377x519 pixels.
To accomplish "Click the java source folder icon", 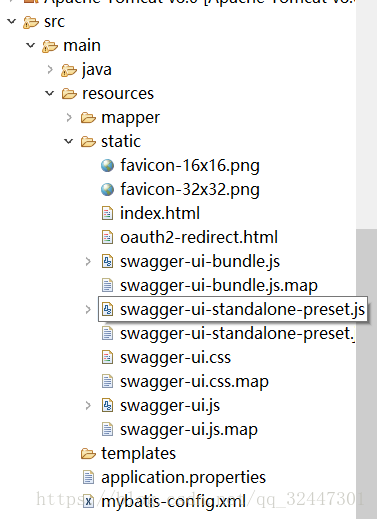I will click(x=69, y=70).
